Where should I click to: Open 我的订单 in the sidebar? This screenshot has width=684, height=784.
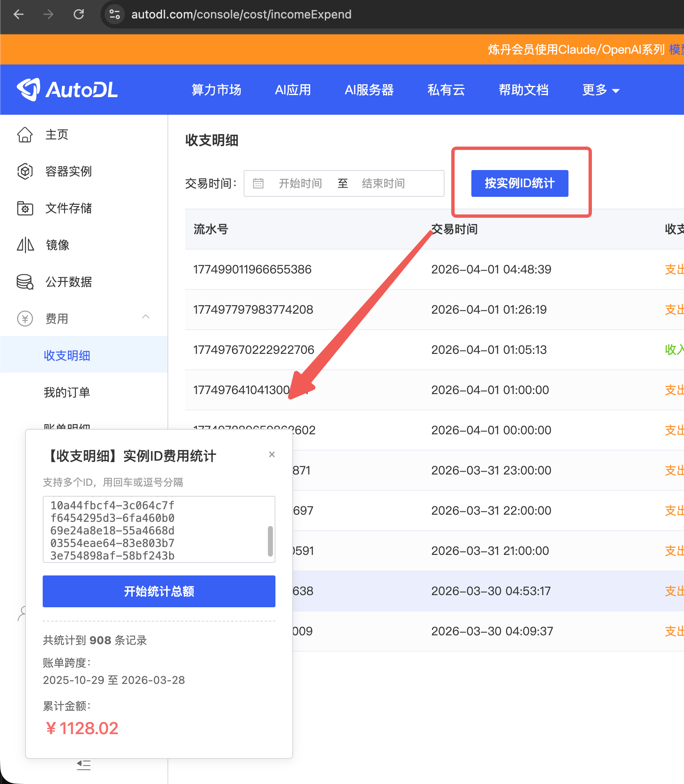point(67,392)
